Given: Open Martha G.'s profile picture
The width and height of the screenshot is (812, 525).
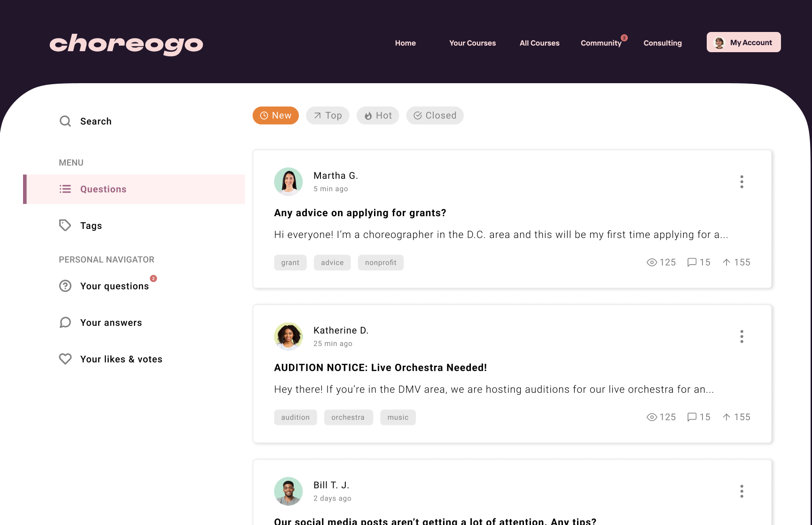Looking at the screenshot, I should 289,181.
